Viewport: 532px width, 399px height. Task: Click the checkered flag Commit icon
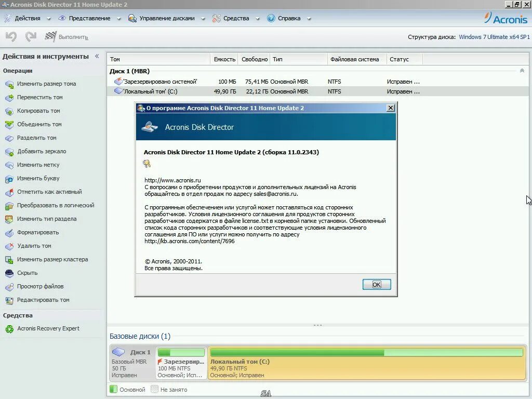tap(50, 37)
